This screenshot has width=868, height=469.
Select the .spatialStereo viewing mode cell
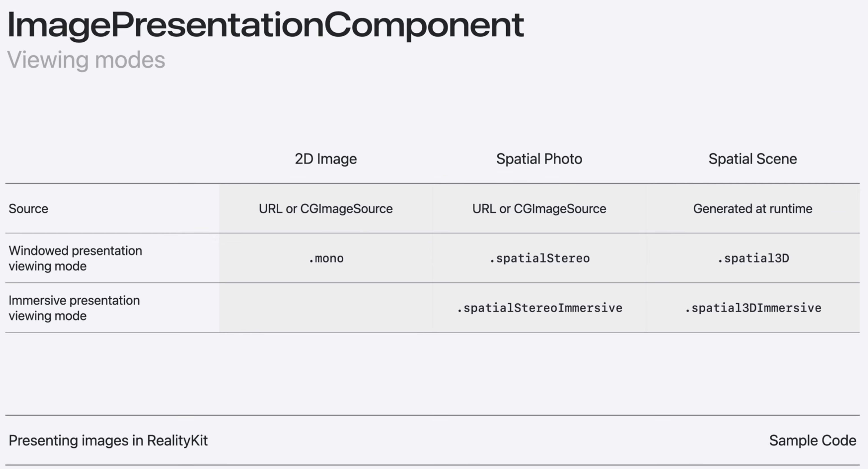539,258
